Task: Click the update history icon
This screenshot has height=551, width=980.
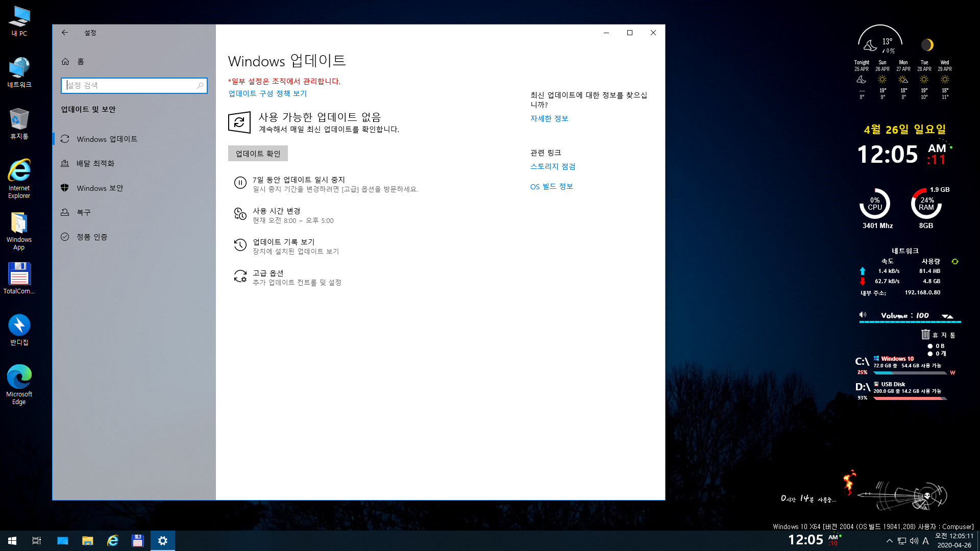Action: [240, 245]
